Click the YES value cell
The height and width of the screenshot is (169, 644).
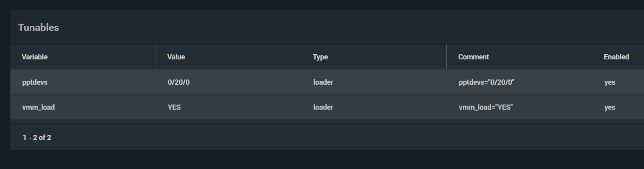click(x=174, y=108)
